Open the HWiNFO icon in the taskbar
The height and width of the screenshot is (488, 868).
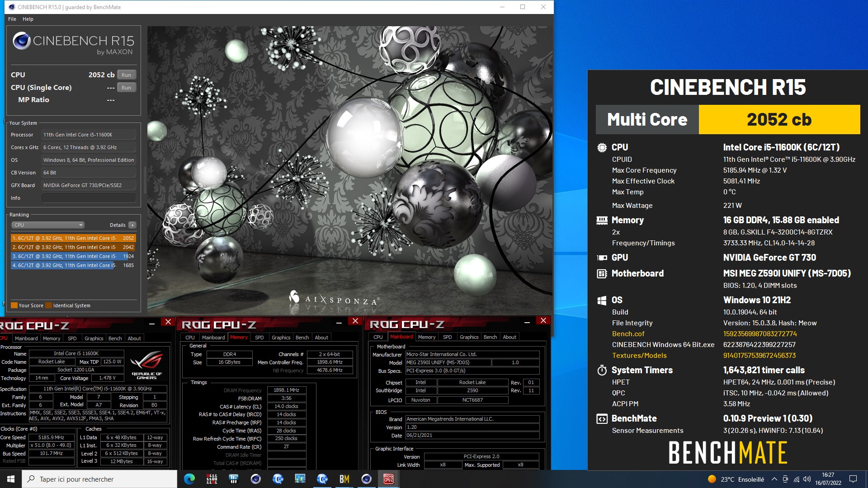click(234, 479)
